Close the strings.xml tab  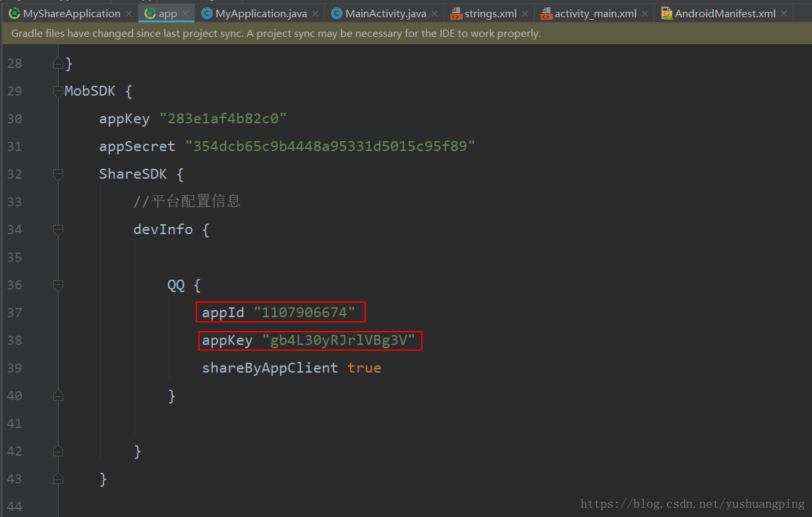click(x=525, y=14)
